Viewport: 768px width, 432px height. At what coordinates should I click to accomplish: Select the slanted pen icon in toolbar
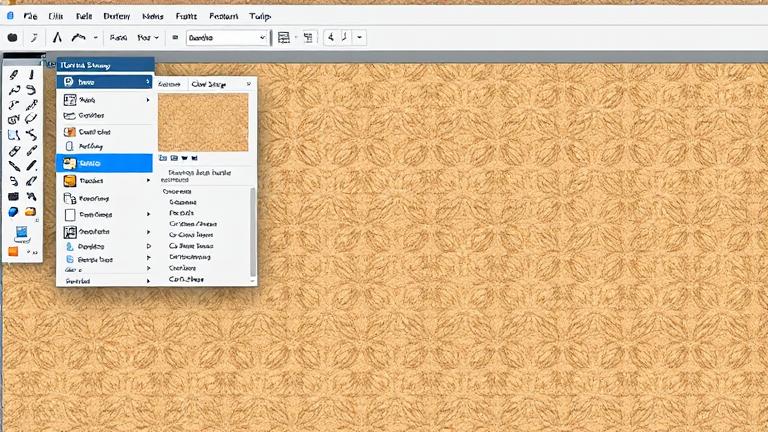(x=34, y=37)
